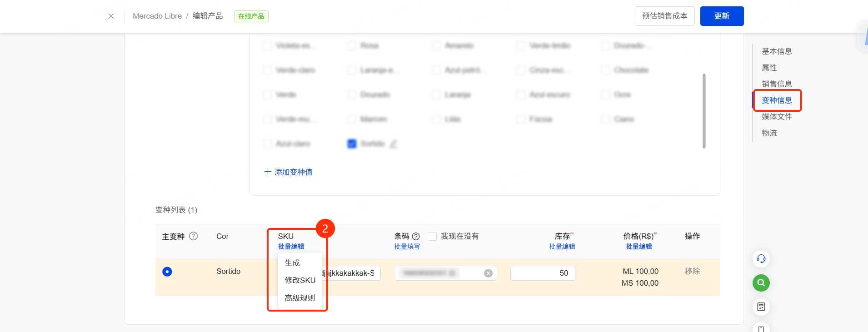
Task: Go to the 属性 section
Action: coord(769,68)
